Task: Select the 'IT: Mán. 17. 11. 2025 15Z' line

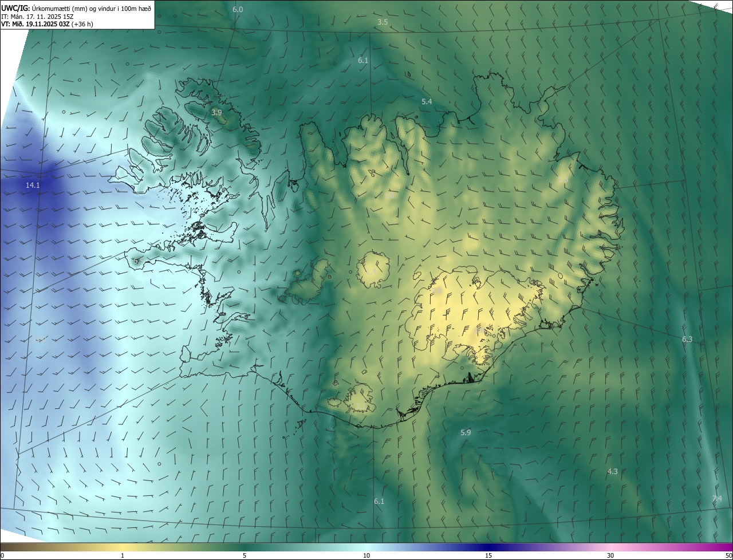Action: (x=37, y=16)
